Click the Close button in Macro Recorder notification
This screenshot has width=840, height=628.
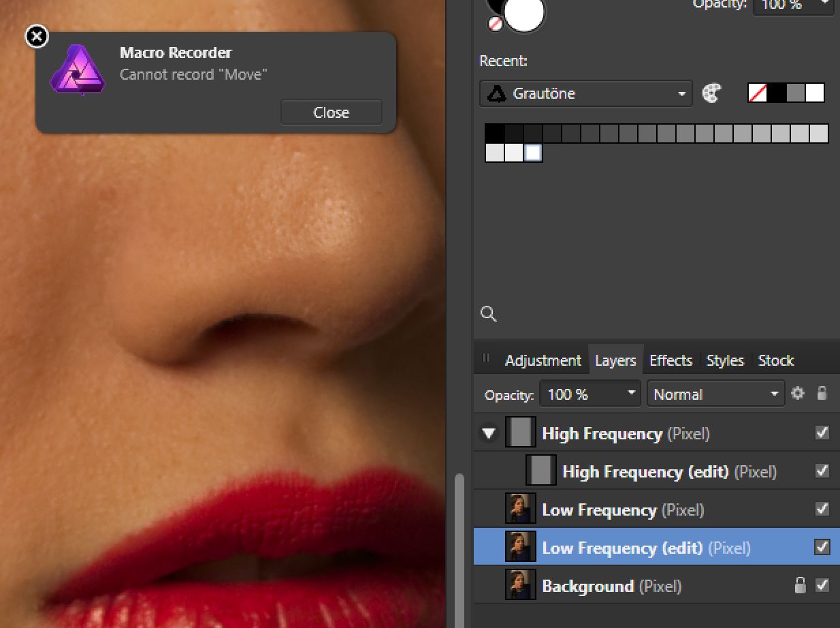tap(332, 112)
